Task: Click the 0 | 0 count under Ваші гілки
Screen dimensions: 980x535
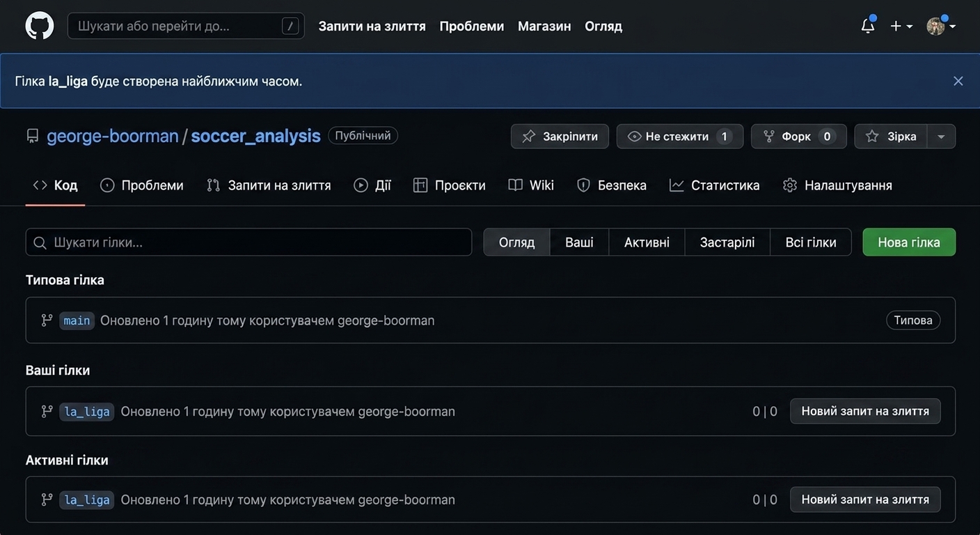Action: [x=765, y=412]
